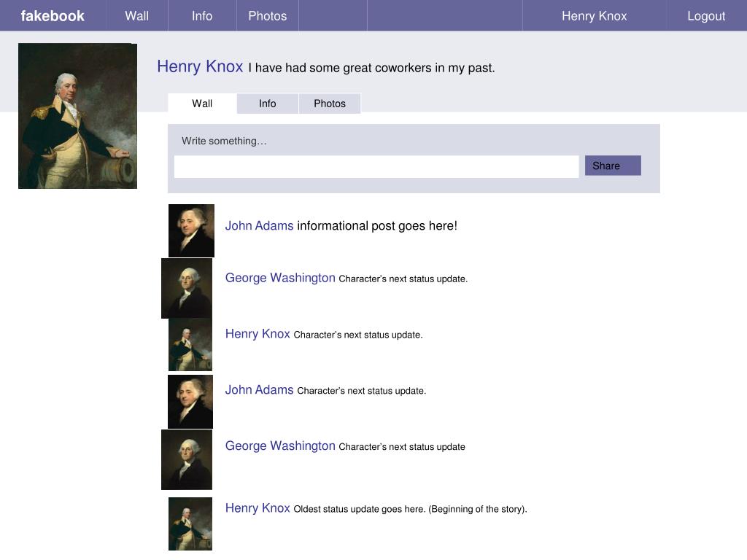Switch to the Wall profile tab
The height and width of the screenshot is (560, 747).
[x=202, y=104]
